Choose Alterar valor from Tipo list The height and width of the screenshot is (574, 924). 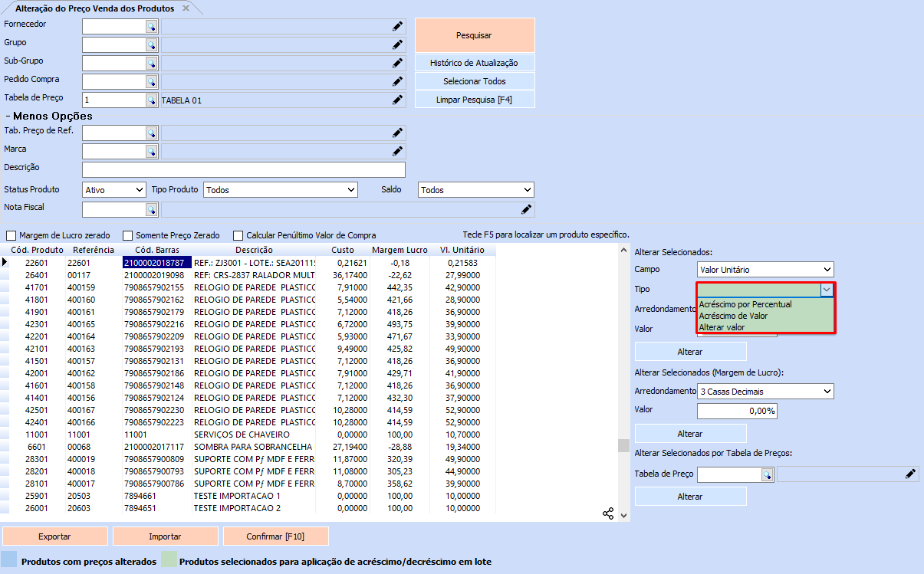(x=722, y=327)
